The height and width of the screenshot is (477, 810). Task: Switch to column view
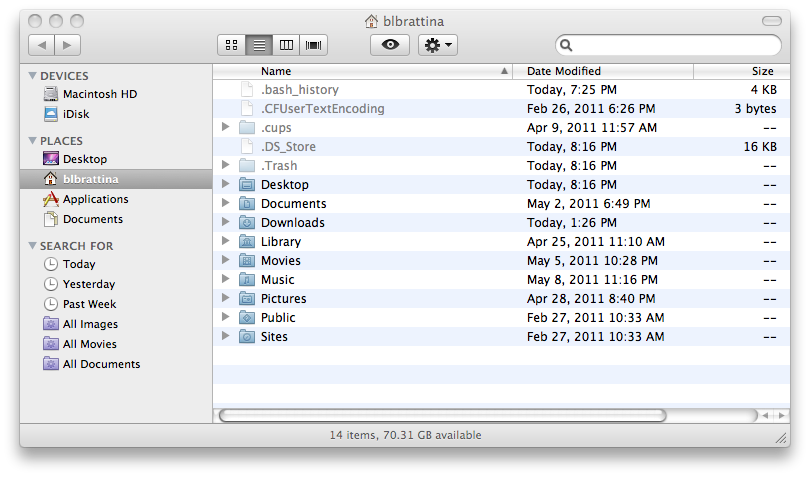pyautogui.click(x=286, y=45)
